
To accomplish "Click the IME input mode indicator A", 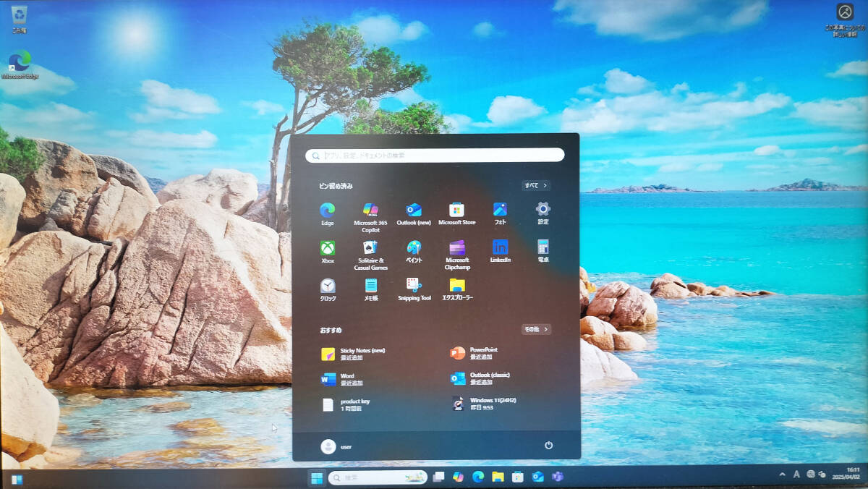I will 796,475.
